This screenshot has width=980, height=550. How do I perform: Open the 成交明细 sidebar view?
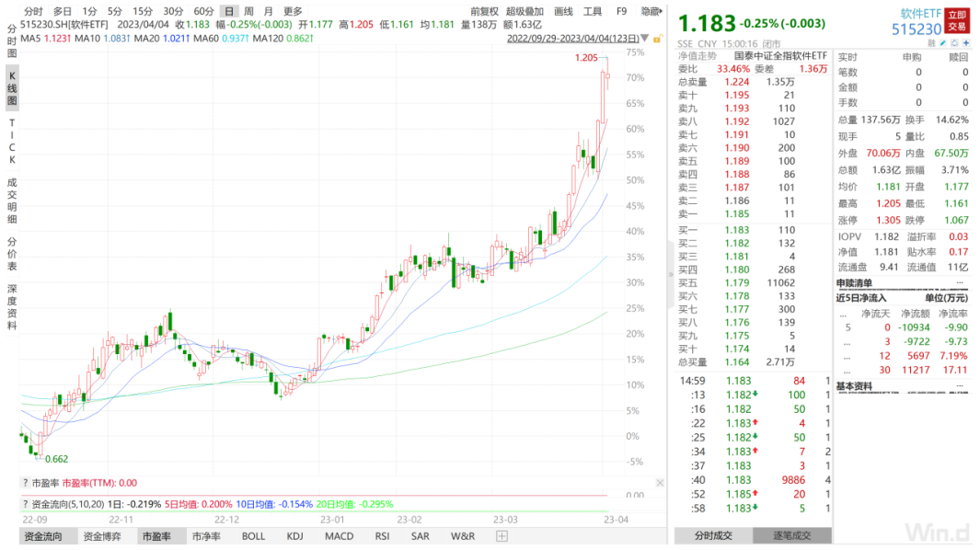pyautogui.click(x=12, y=201)
